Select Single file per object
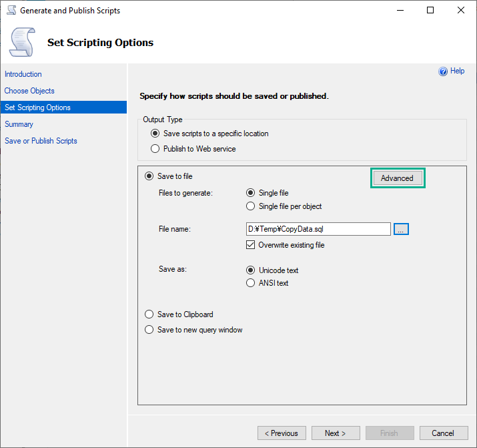The image size is (477, 448). [x=251, y=206]
